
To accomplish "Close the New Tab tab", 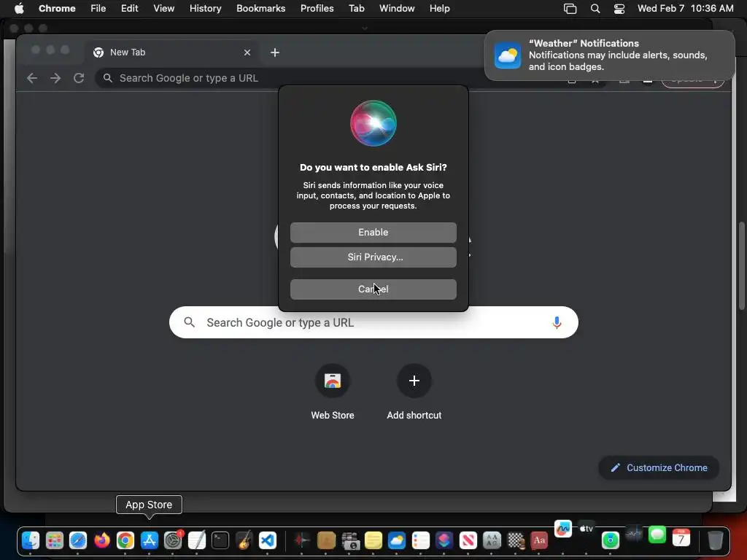I will pos(247,52).
